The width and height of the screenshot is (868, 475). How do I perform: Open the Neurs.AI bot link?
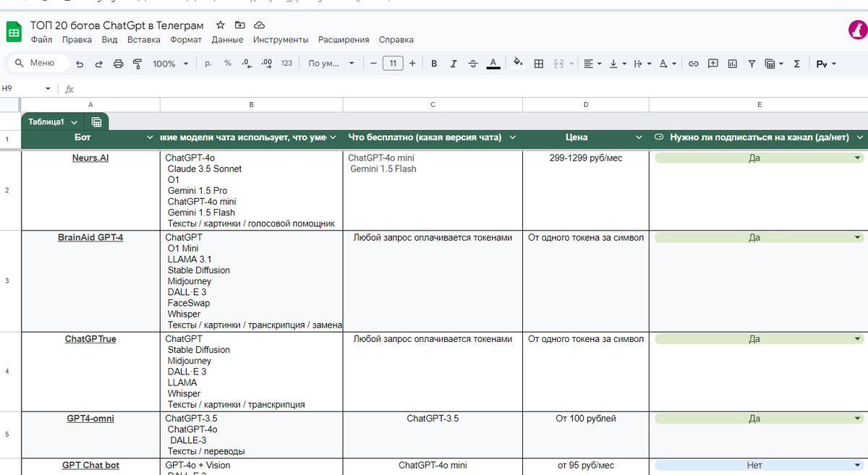[90, 158]
